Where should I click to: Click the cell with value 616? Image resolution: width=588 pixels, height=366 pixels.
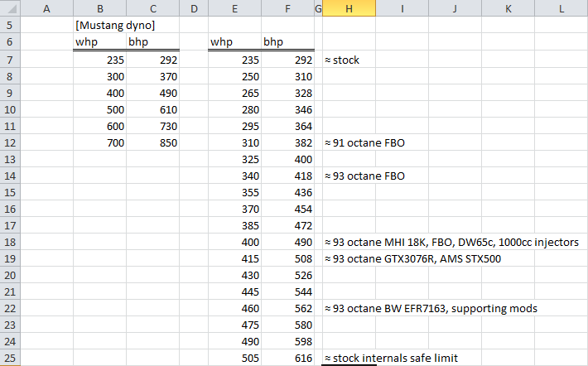[x=287, y=358]
